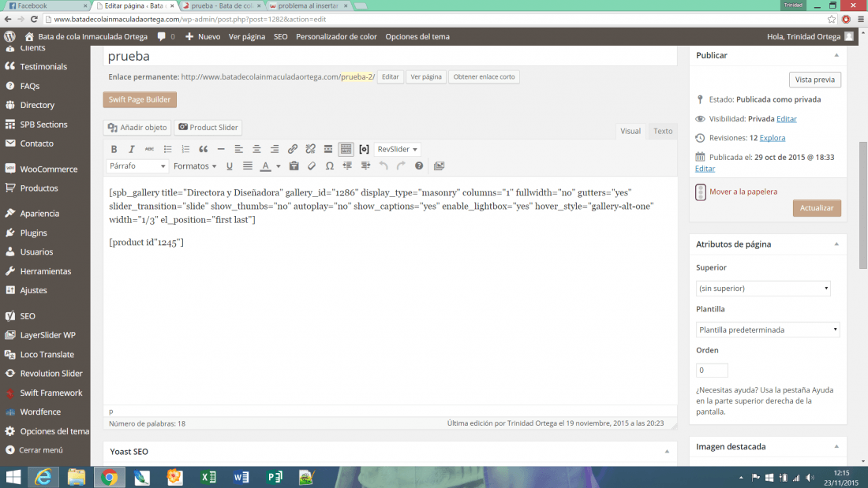Increase paragraph indent
868x488 pixels.
[x=365, y=166]
